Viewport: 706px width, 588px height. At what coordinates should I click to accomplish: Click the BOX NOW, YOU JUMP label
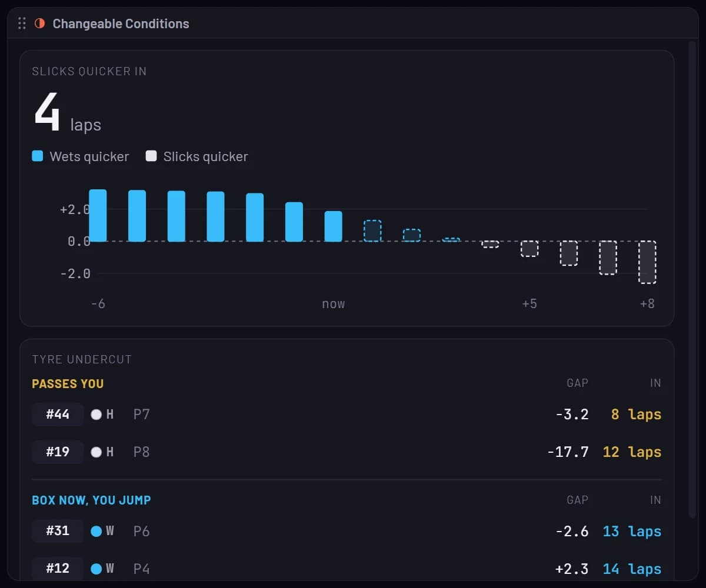[91, 500]
